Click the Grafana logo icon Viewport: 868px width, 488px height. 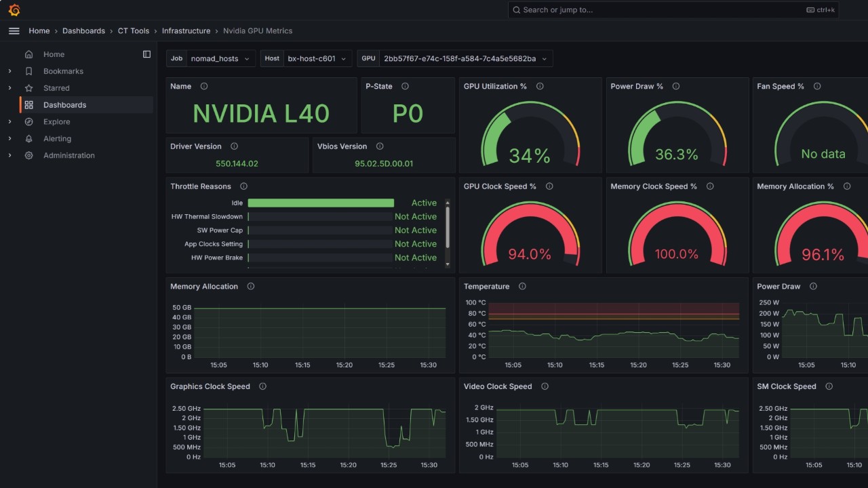[x=14, y=9]
